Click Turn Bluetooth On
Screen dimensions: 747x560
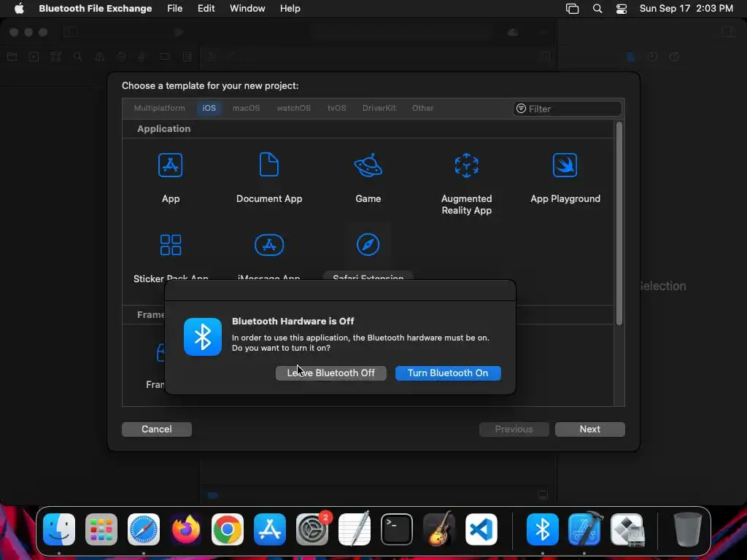pos(448,373)
